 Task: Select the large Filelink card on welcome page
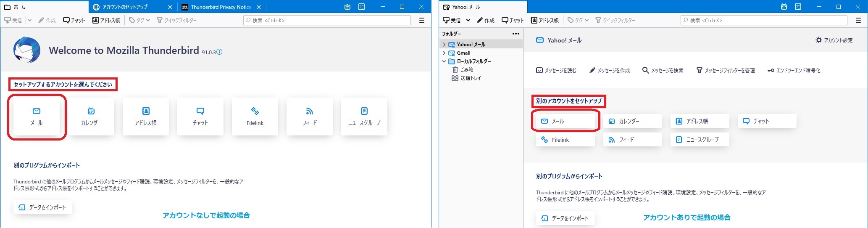tap(255, 117)
